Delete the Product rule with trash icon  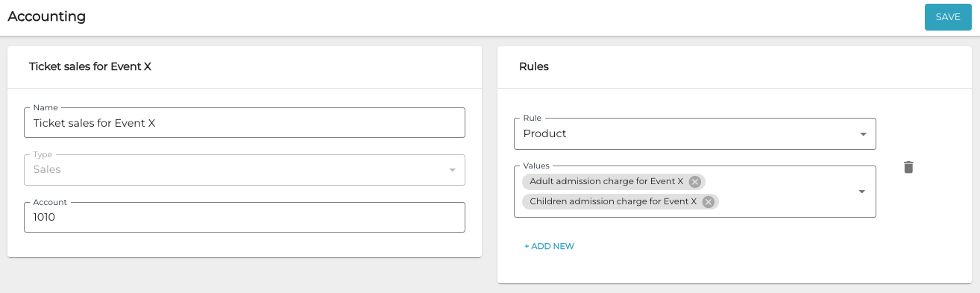click(x=908, y=167)
